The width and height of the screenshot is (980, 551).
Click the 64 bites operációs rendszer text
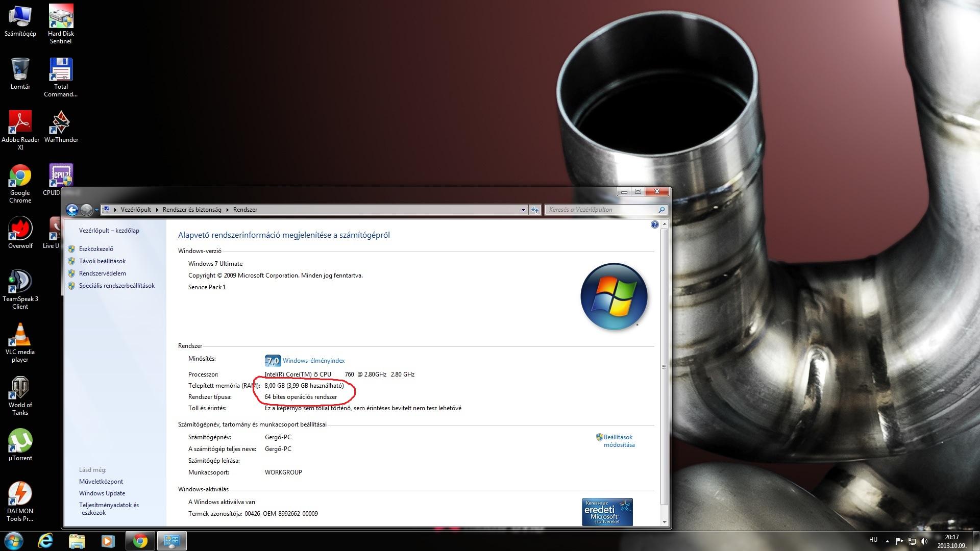(x=301, y=397)
